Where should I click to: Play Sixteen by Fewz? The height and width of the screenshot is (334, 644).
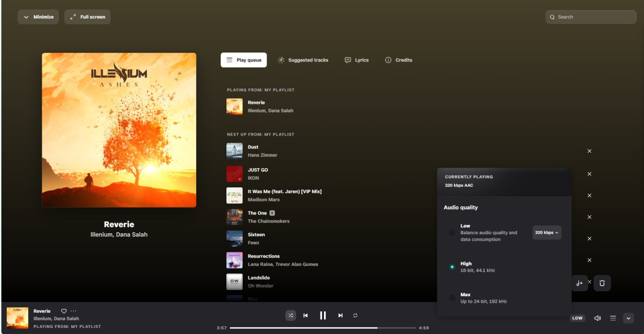tap(256, 235)
